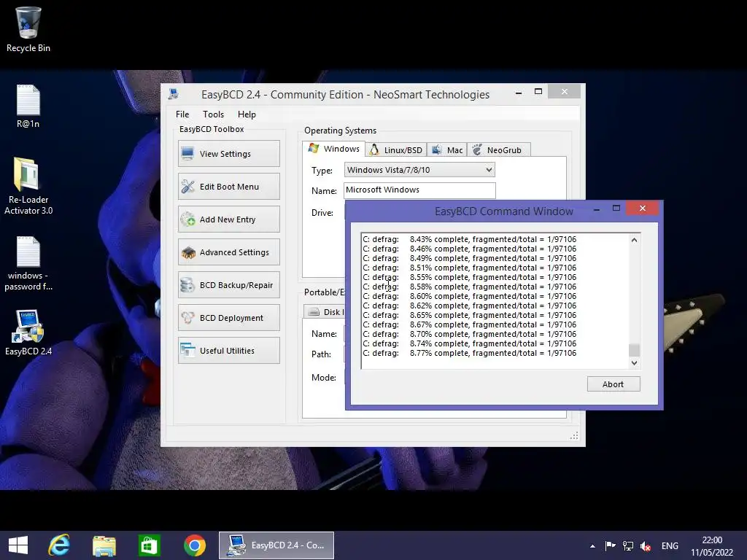Screen dimensions: 747x560
Task: Open BCD Backup/Repair section
Action: [x=228, y=285]
